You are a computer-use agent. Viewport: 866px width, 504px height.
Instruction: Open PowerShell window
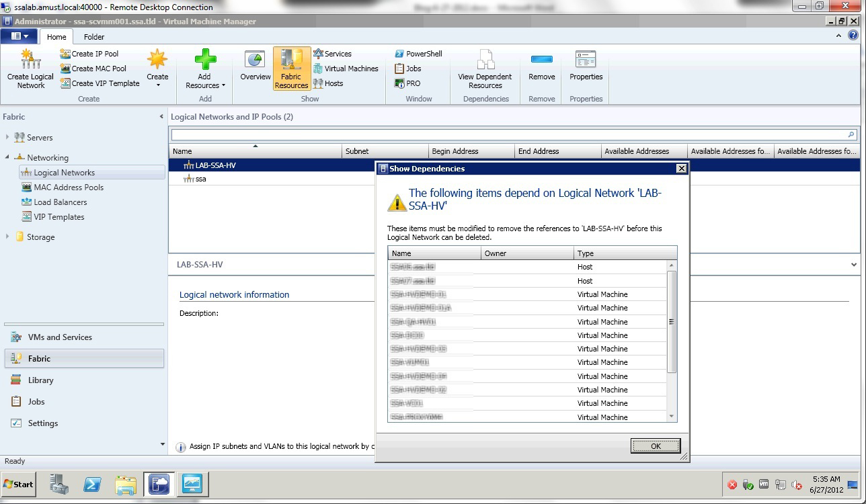[418, 54]
